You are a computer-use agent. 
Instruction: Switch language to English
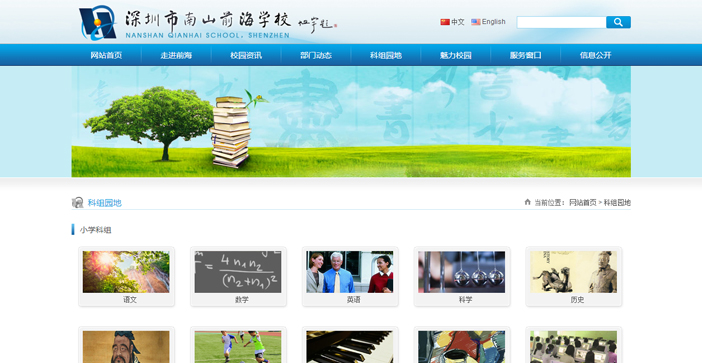pos(493,22)
